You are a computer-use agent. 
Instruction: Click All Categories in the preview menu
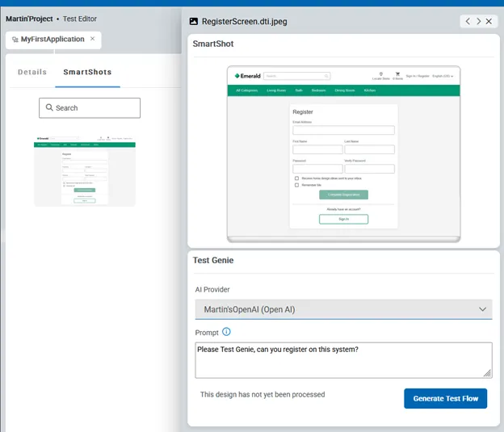coord(247,90)
